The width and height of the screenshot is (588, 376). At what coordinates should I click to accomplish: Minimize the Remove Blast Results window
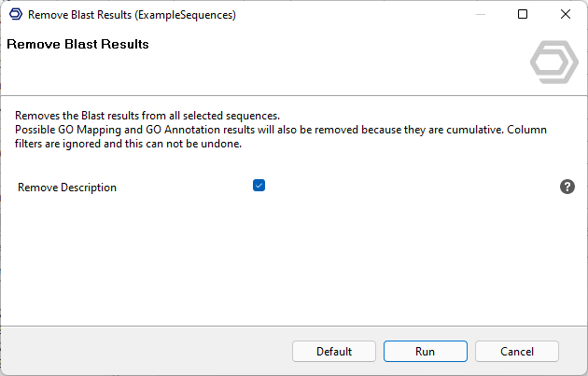point(480,15)
